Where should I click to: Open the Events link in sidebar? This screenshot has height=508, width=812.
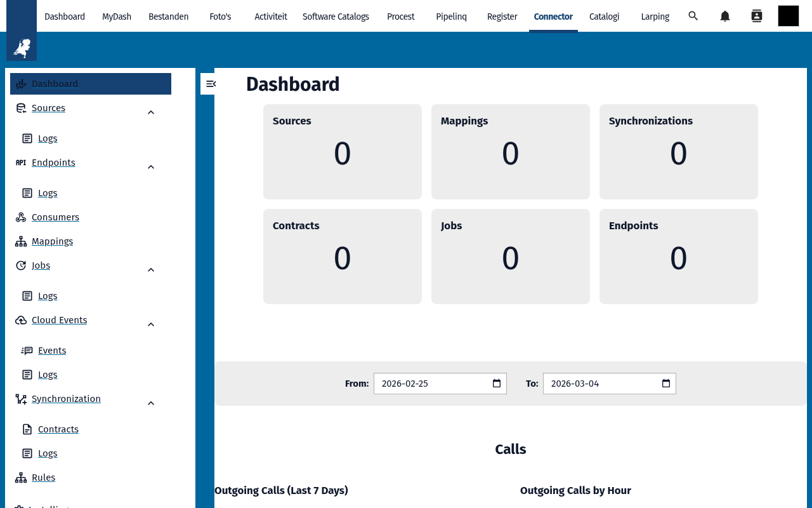tap(52, 351)
